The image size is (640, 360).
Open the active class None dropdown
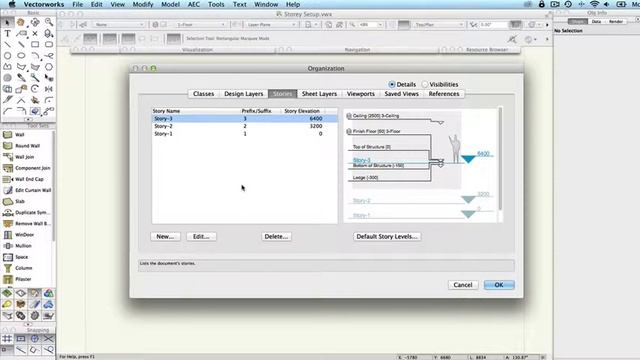119,25
